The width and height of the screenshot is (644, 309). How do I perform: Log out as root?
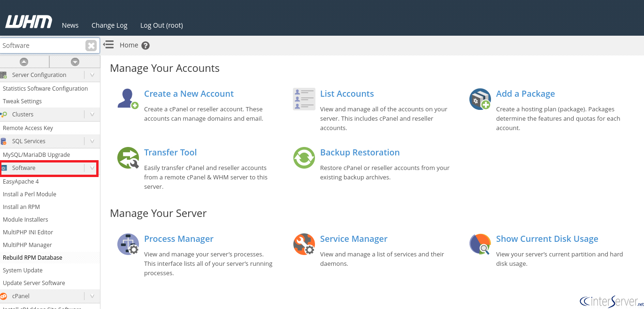[x=161, y=25]
